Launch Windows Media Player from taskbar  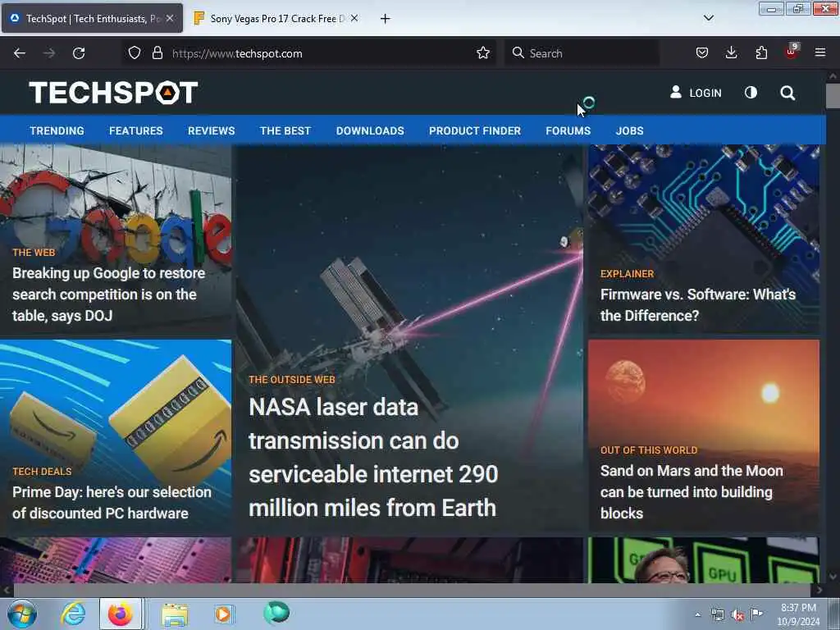tap(224, 614)
